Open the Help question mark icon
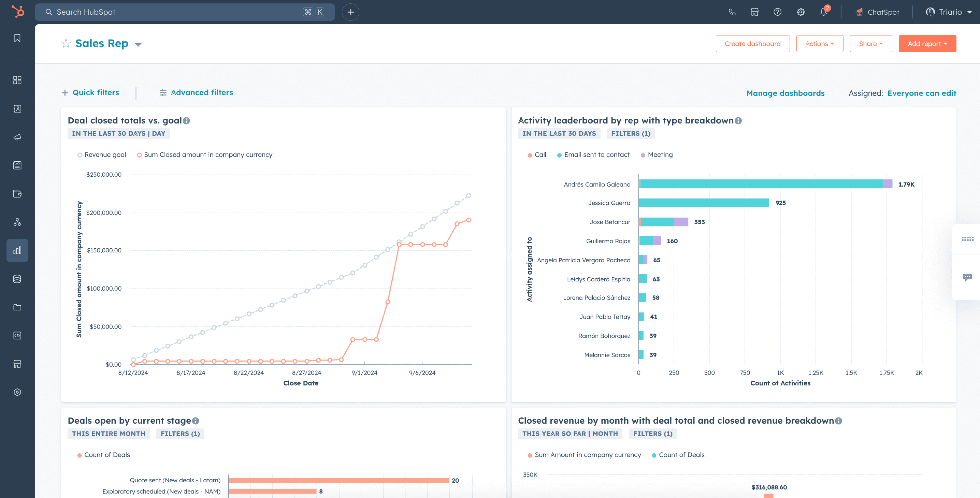Viewport: 980px width, 498px height. click(778, 12)
